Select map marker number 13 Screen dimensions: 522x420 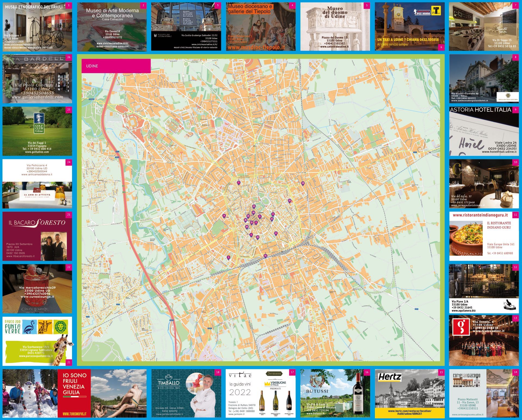[x=290, y=201]
